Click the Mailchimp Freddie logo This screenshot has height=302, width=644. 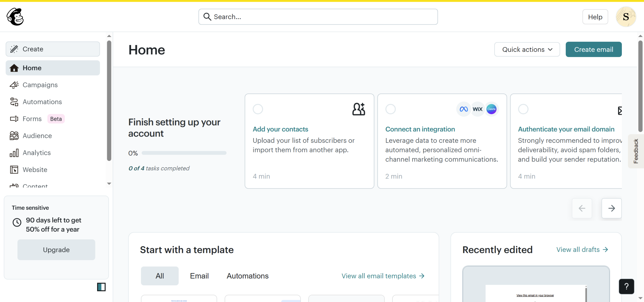tap(15, 17)
